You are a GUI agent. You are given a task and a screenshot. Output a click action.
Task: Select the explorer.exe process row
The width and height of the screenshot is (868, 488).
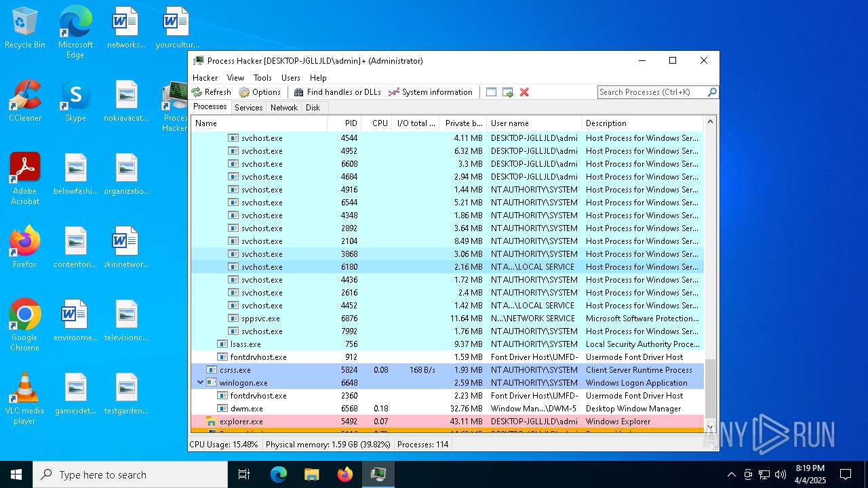448,422
